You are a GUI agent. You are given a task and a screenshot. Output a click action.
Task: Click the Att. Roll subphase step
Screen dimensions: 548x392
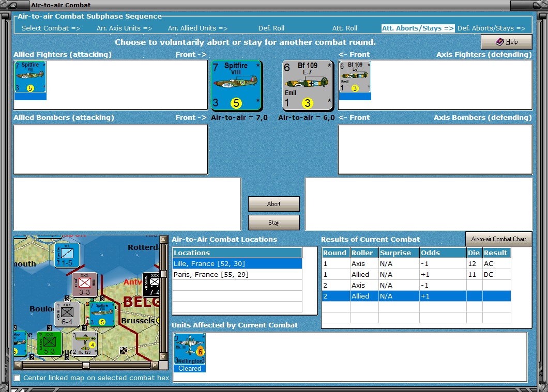click(x=345, y=28)
